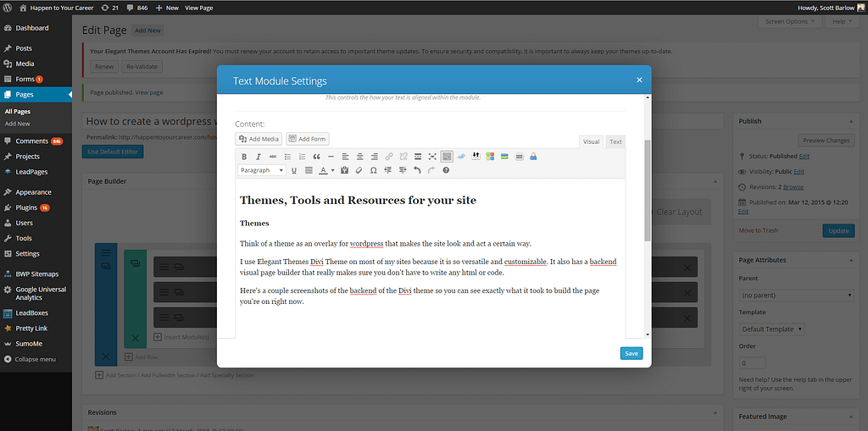Open Screen Options dropdown

coord(789,21)
